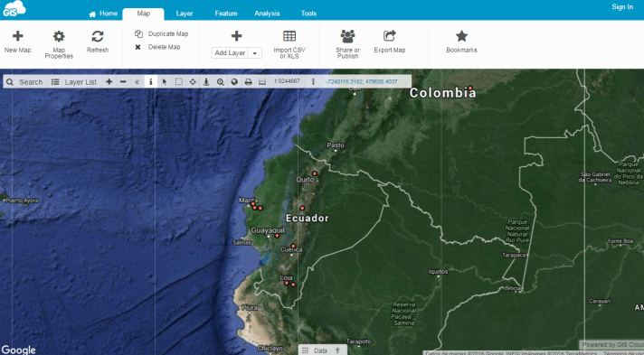Open the Add Layer dropdown arrow
This screenshot has width=644, height=355.
pos(255,53)
